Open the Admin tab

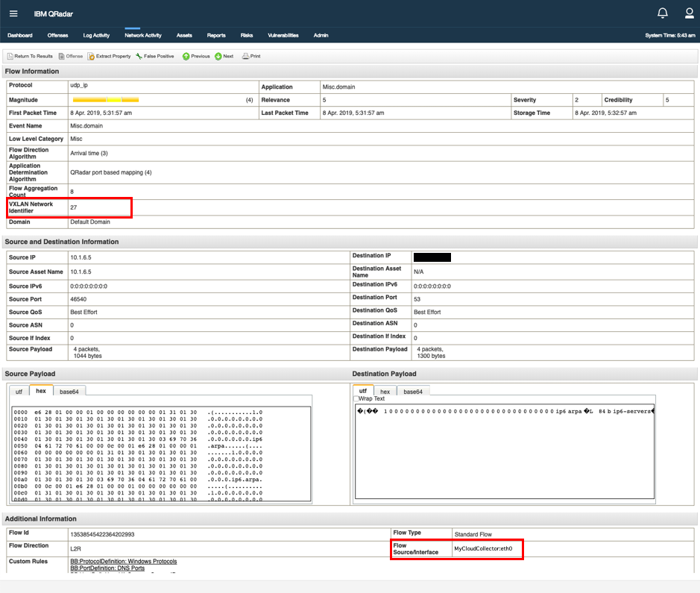tap(321, 35)
